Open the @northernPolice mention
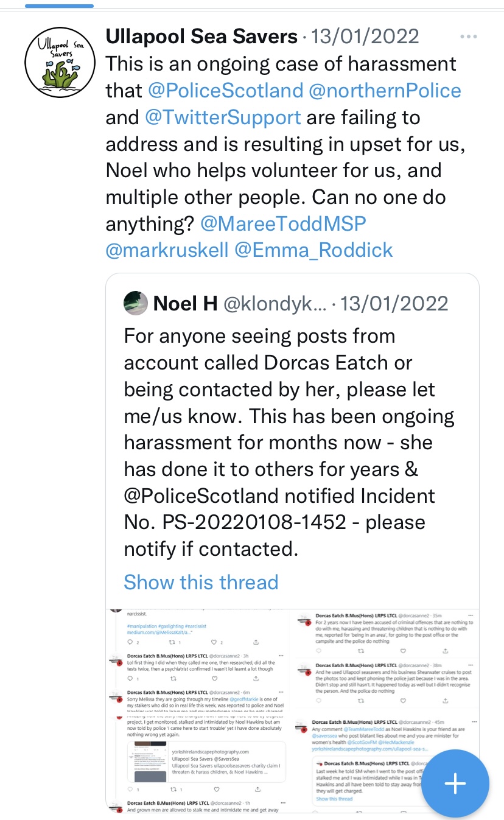The width and height of the screenshot is (504, 820). tap(385, 91)
